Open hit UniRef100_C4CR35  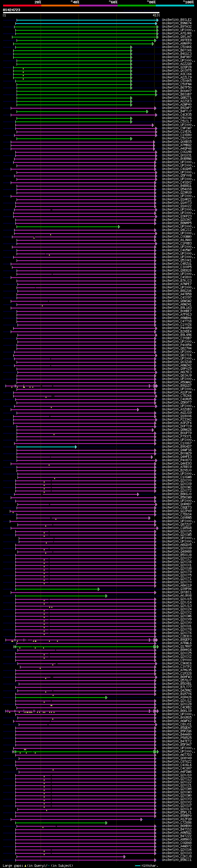176,115
